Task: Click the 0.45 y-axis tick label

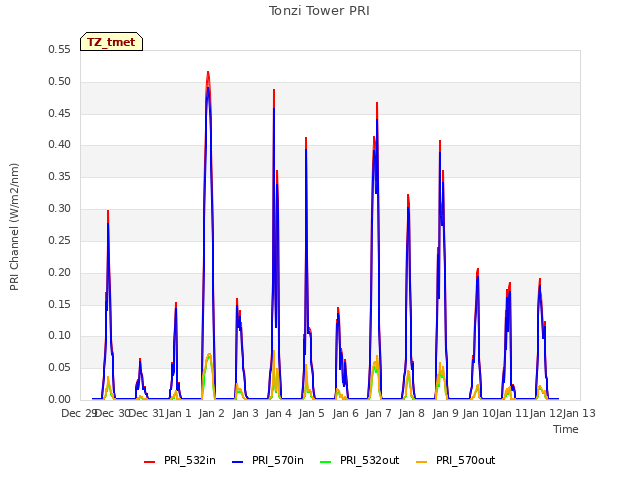Action: (59, 113)
